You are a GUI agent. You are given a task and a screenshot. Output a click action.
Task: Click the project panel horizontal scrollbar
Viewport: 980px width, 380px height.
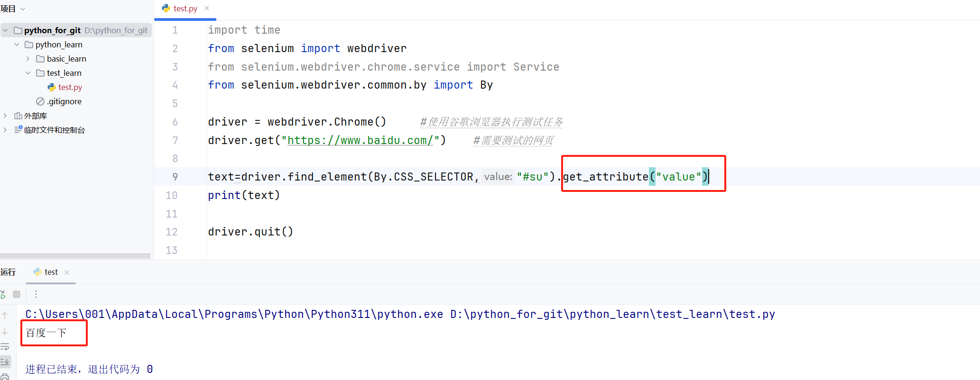[75, 256]
